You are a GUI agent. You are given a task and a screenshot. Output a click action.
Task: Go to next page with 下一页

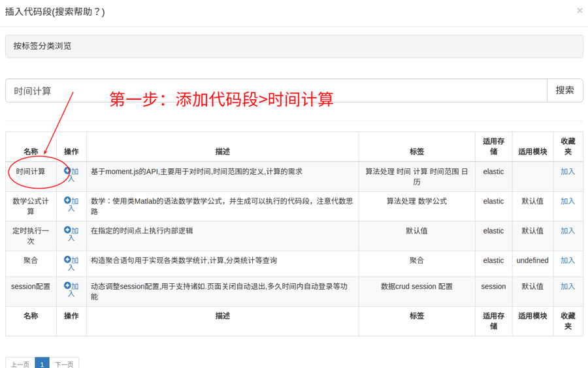(x=64, y=364)
